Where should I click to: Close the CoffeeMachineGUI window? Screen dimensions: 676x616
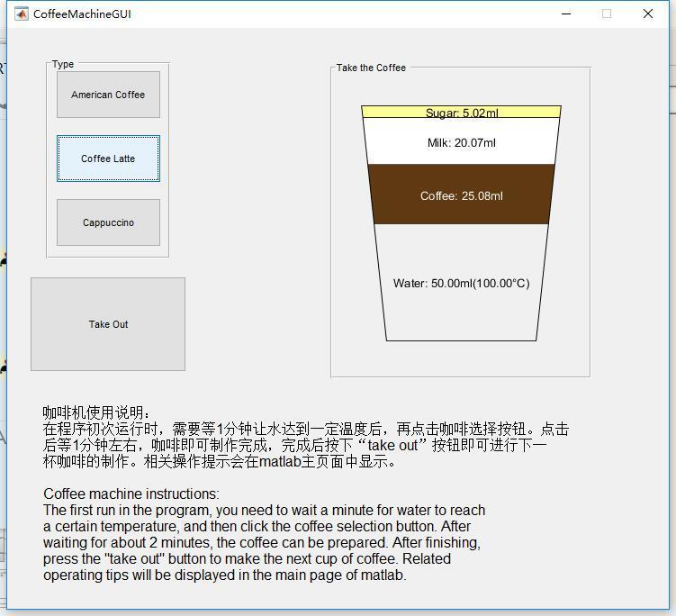click(647, 14)
